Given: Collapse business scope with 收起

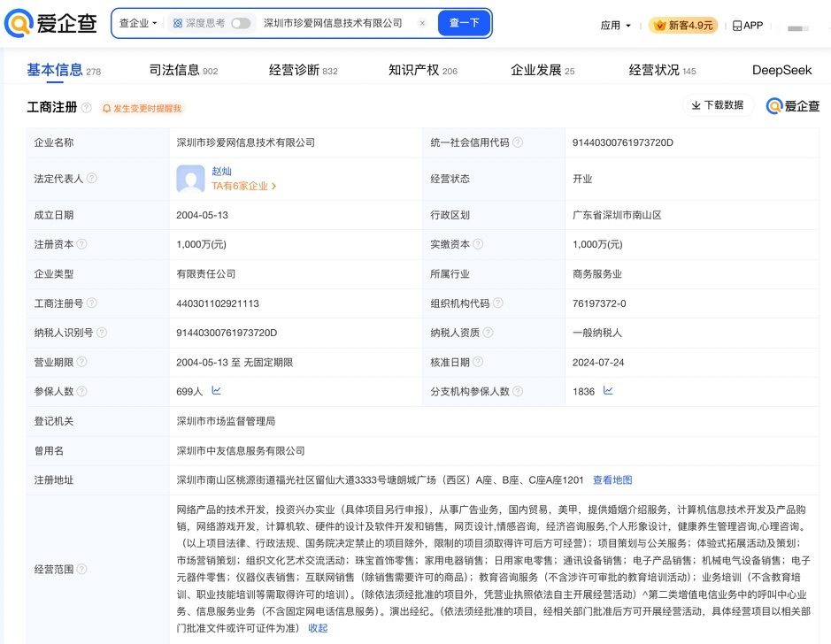Looking at the screenshot, I should (x=318, y=628).
